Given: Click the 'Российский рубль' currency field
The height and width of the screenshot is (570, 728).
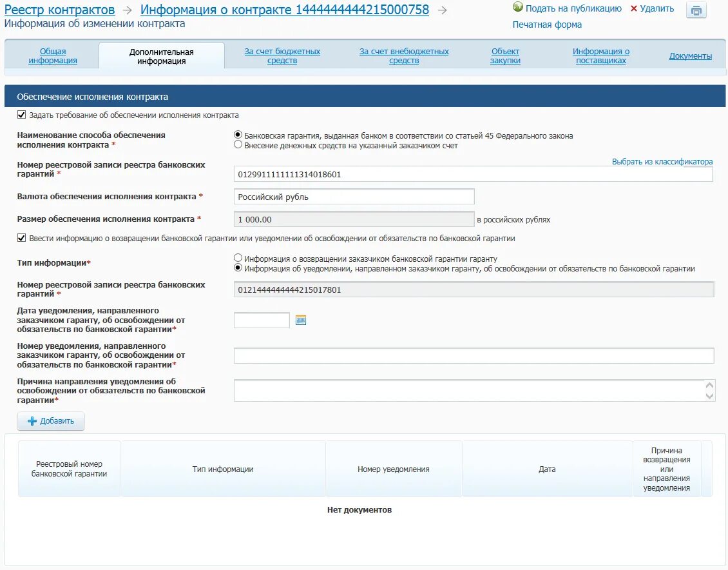Looking at the screenshot, I should pos(354,197).
